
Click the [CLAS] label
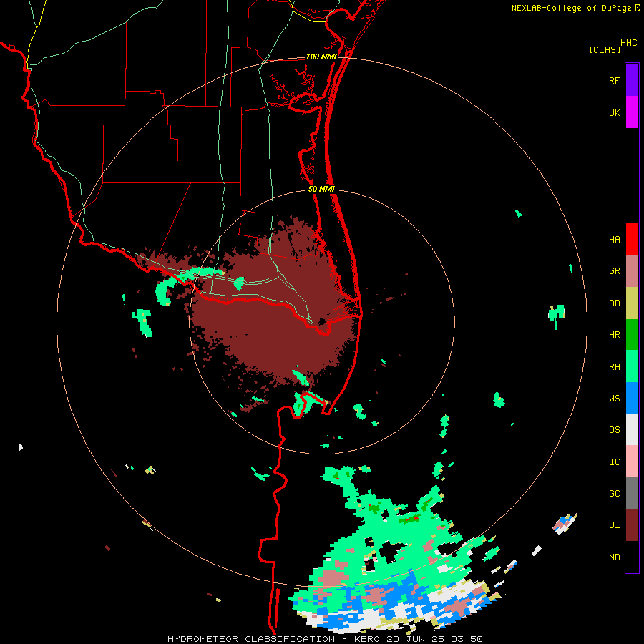click(605, 49)
